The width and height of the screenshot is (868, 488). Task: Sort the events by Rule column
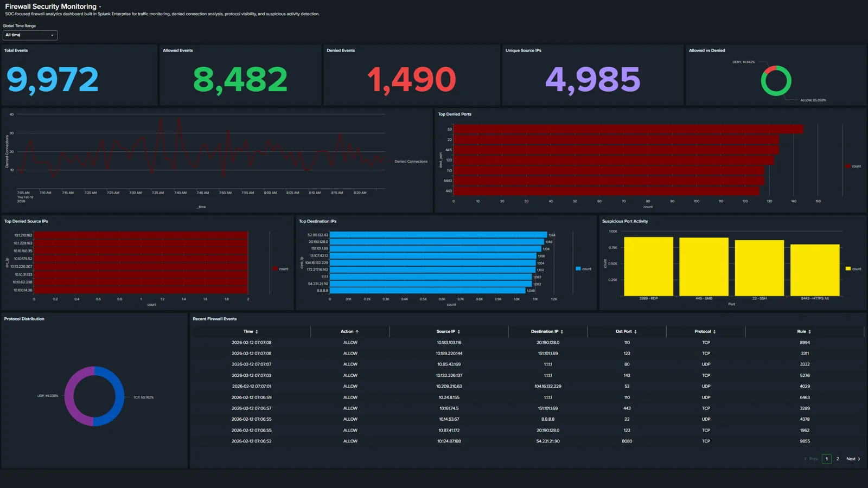point(804,331)
